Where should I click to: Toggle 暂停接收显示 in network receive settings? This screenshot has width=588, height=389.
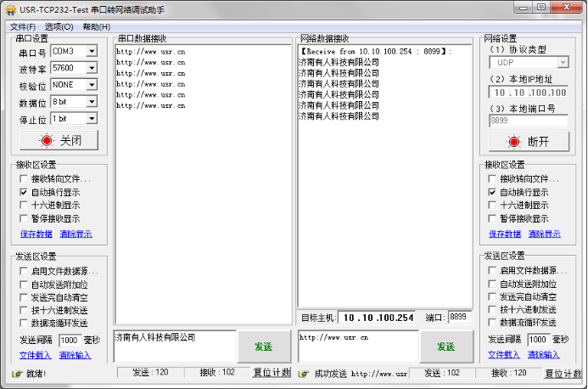(x=492, y=218)
